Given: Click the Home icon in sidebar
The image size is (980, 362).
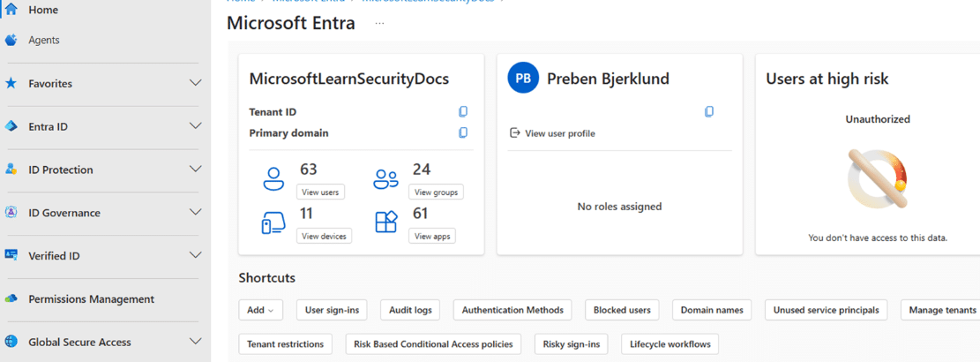Looking at the screenshot, I should pyautogui.click(x=11, y=10).
